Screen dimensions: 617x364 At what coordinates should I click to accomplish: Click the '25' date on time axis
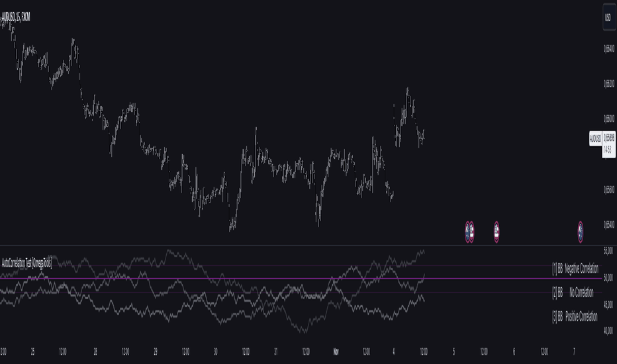coord(32,351)
